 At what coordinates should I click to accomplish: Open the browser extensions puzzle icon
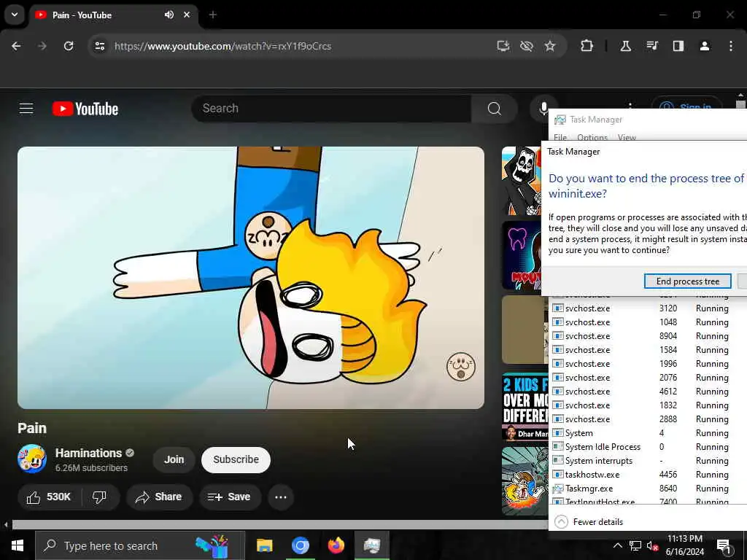(x=587, y=46)
